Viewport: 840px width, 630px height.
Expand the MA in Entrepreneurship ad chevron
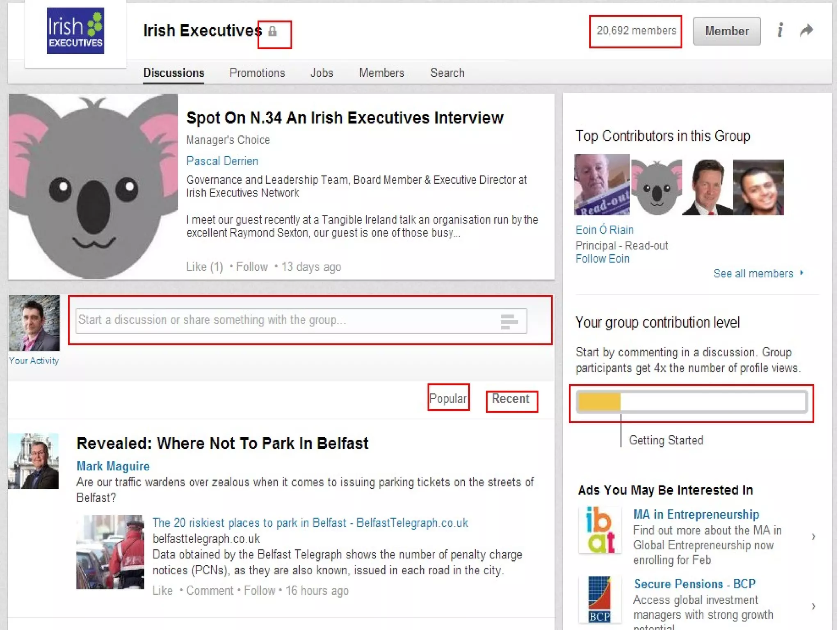pos(814,537)
